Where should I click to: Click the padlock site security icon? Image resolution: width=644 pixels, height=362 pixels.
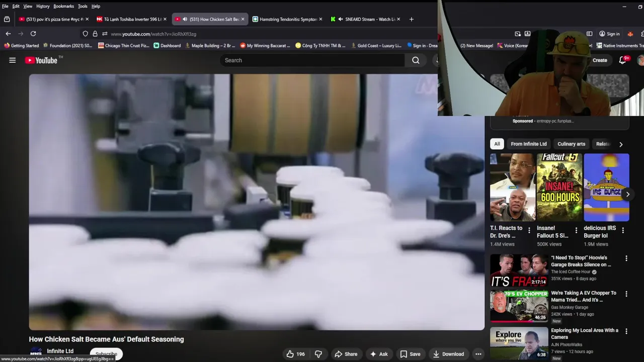(x=95, y=34)
